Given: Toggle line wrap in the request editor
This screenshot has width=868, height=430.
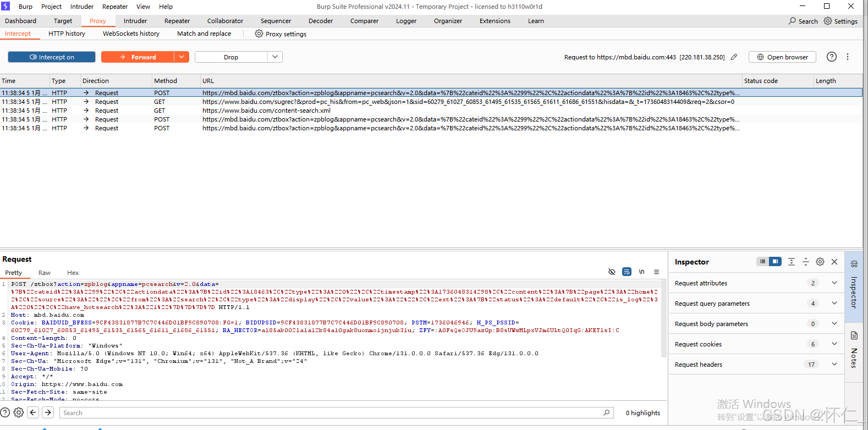Looking at the screenshot, I should coord(627,272).
